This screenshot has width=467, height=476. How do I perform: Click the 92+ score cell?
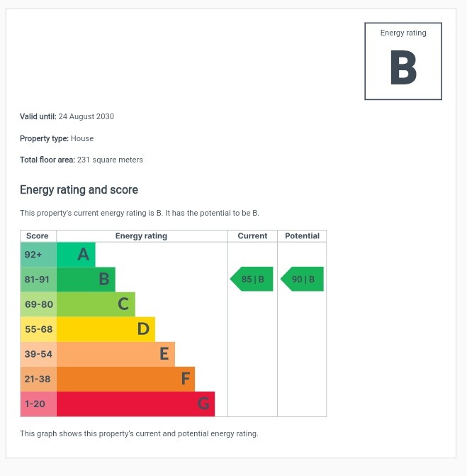tap(38, 255)
